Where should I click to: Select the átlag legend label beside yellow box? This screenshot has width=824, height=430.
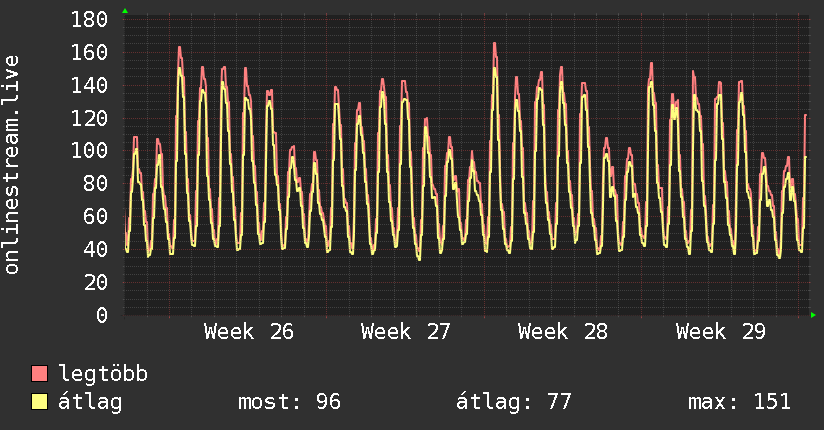click(90, 402)
